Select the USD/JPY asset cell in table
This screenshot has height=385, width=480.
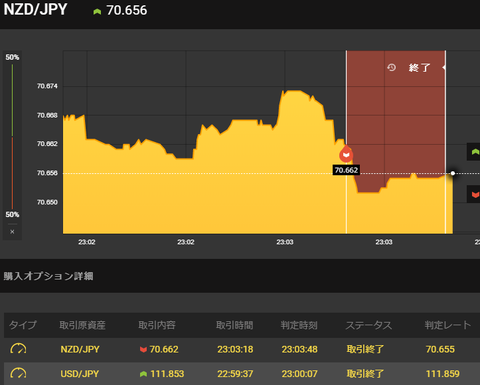[80, 374]
